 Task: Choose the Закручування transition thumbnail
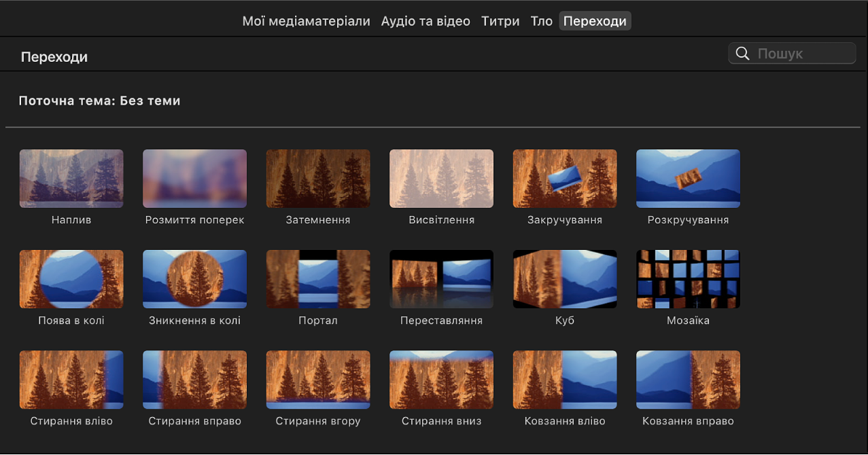pos(565,179)
